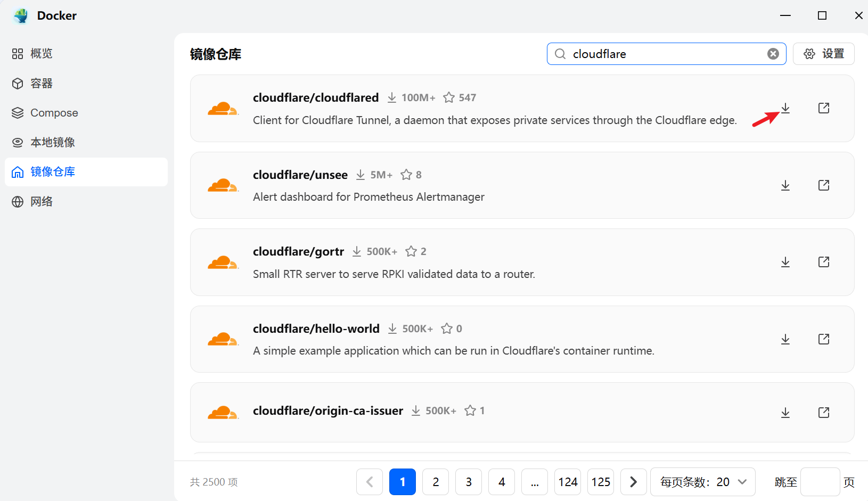This screenshot has height=501, width=868.
Task: Click the cloudflare/gortr logo thumbnail
Action: 223,262
